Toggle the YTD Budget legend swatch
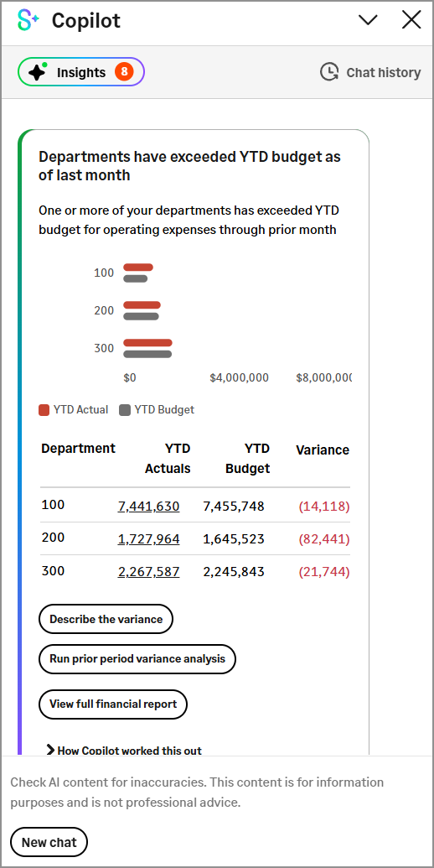 click(x=125, y=410)
